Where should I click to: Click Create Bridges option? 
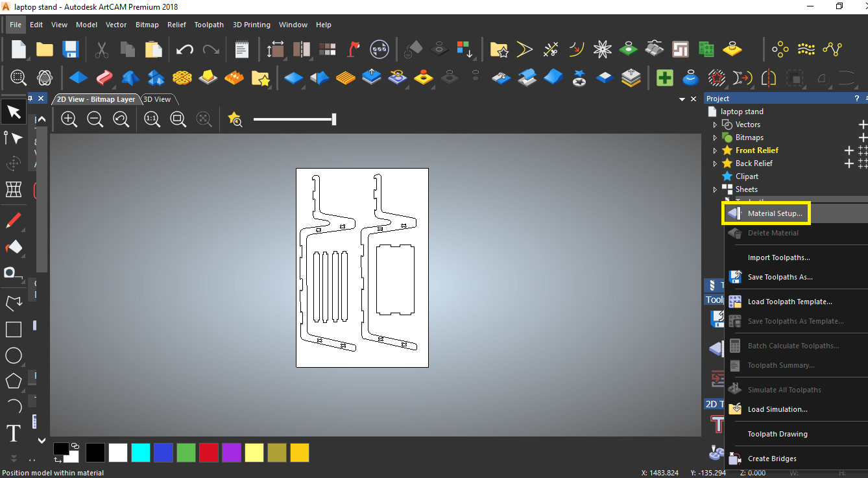[x=772, y=459]
